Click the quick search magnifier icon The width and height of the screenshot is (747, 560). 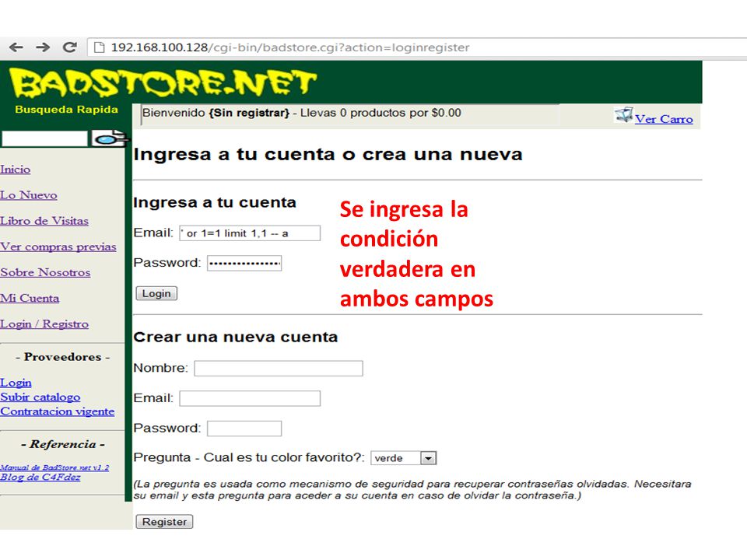[x=109, y=138]
